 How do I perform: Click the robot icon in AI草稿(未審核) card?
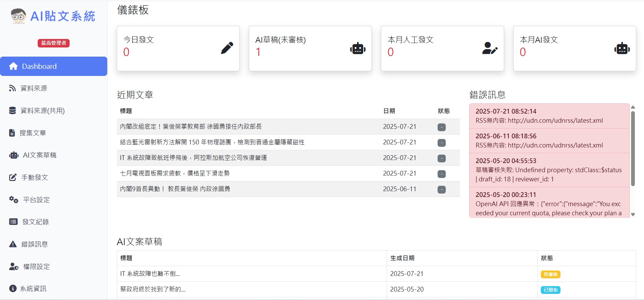[x=358, y=48]
